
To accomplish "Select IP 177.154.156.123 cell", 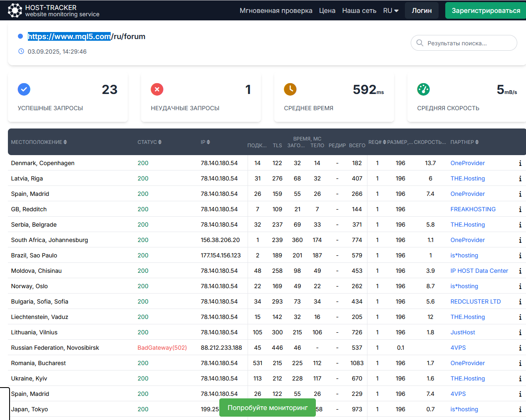I will (221, 255).
